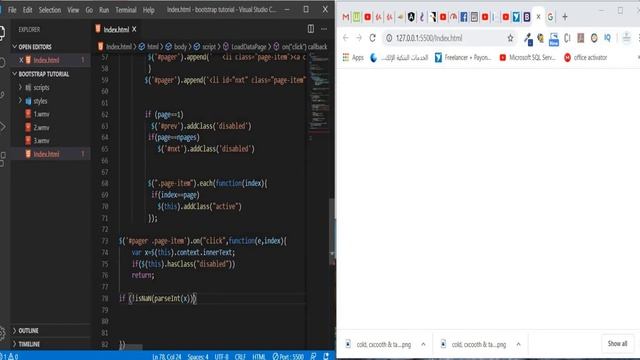Reload the 127.0.0.1 page

372,38
